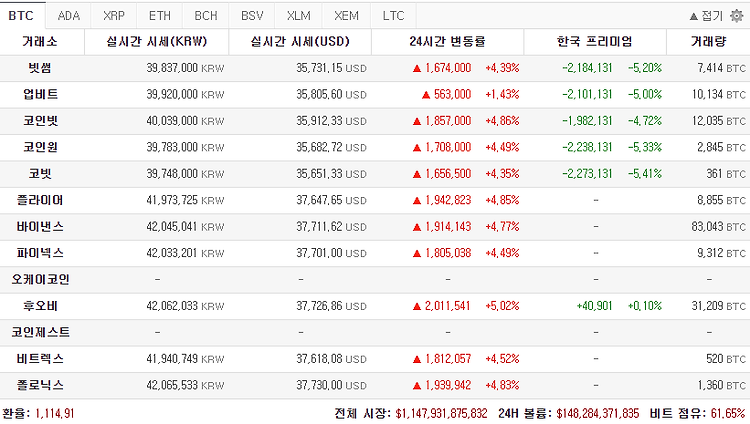
Task: Click the 35,651.33 USD price
Action: coord(331,174)
